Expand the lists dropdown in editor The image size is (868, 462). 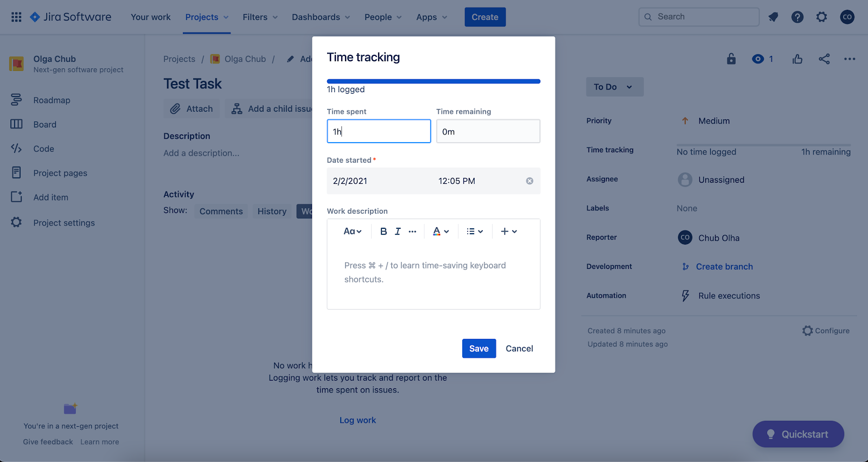point(475,232)
